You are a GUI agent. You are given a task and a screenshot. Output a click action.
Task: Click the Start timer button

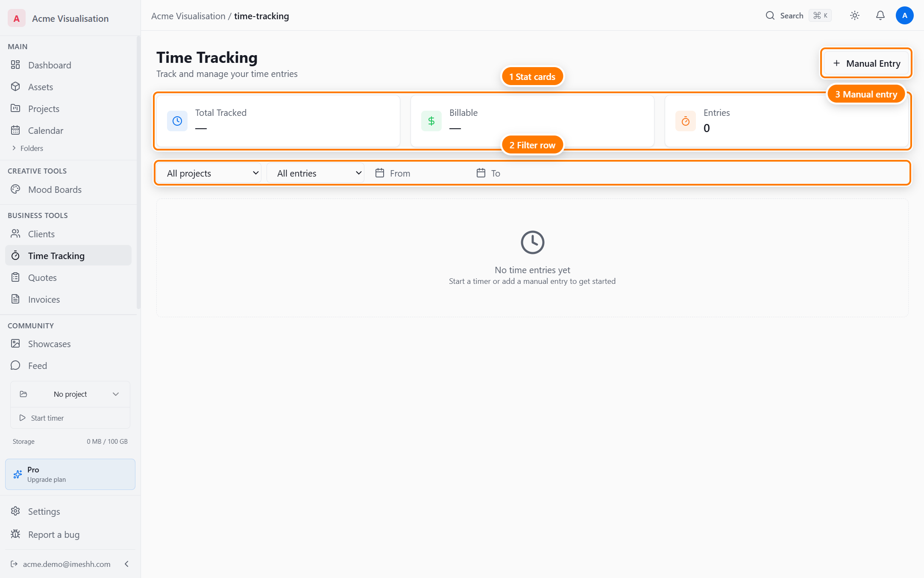tap(70, 418)
